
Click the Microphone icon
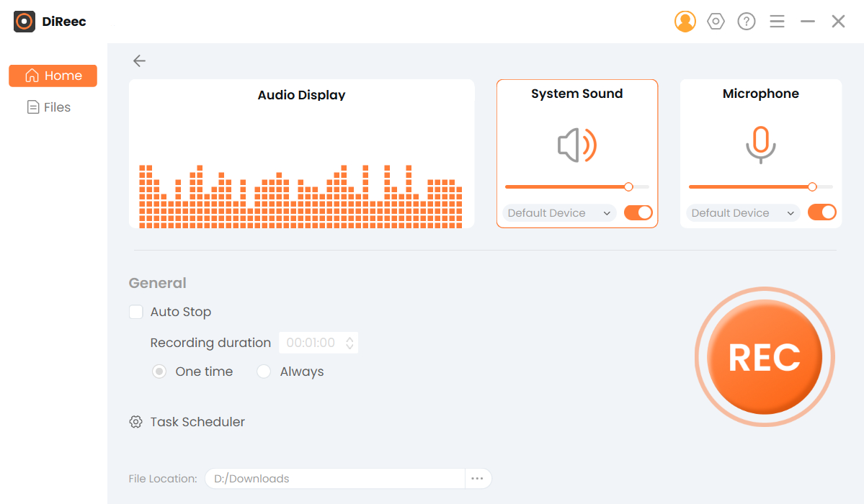point(760,145)
